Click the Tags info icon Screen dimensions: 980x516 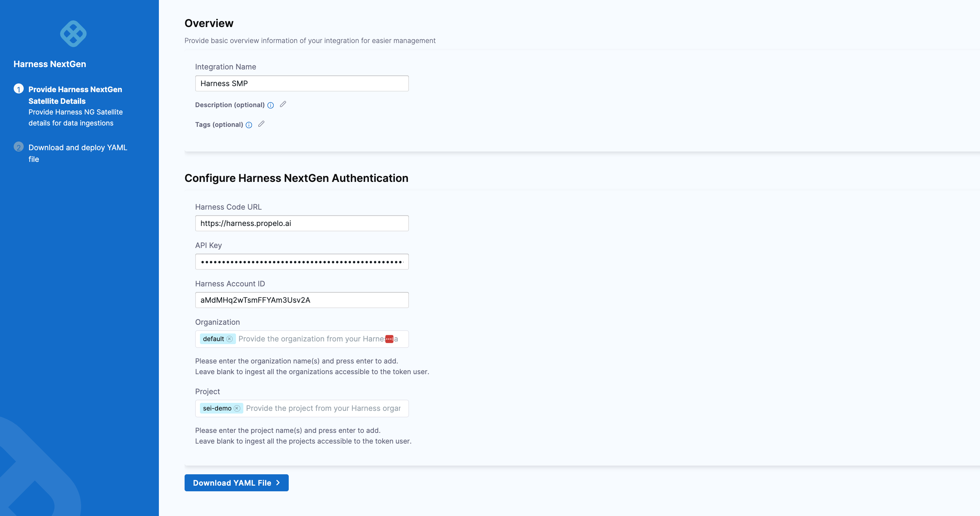(249, 125)
